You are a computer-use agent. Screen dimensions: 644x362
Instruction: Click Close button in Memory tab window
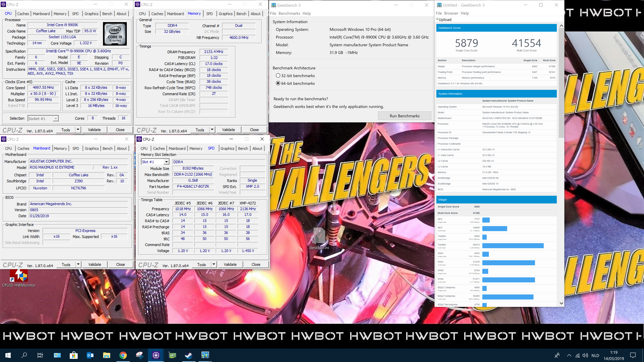(x=254, y=130)
